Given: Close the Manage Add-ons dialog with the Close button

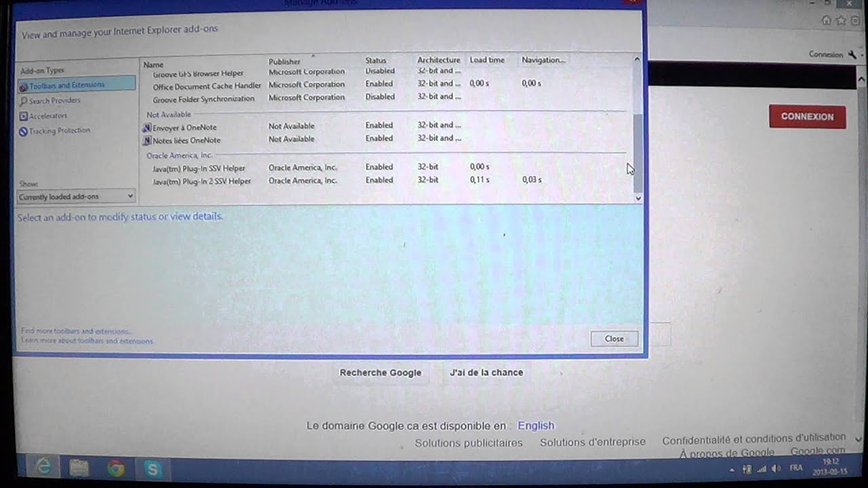Looking at the screenshot, I should pos(614,338).
